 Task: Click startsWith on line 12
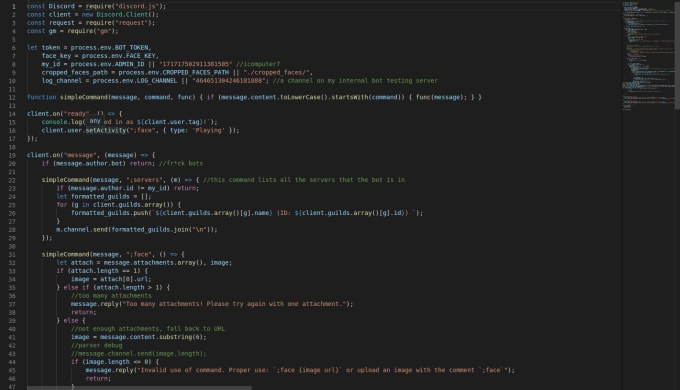pyautogui.click(x=350, y=97)
